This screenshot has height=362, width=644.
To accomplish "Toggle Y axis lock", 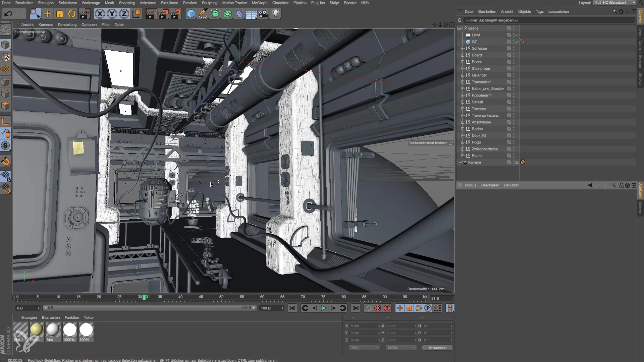I will 112,14.
